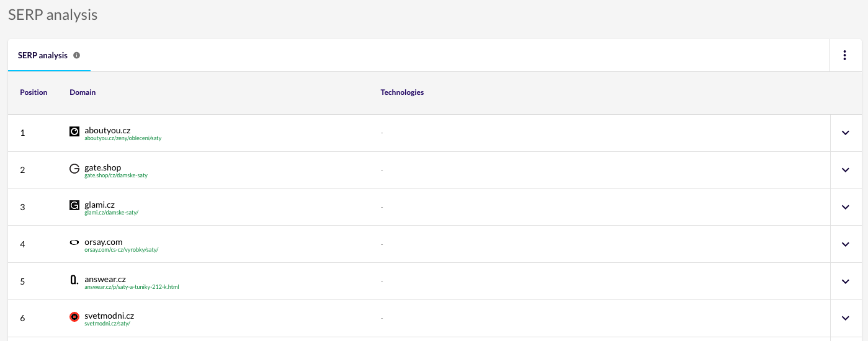Screen dimensions: 868x341
Task: Click position number 2
Action: click(22, 170)
